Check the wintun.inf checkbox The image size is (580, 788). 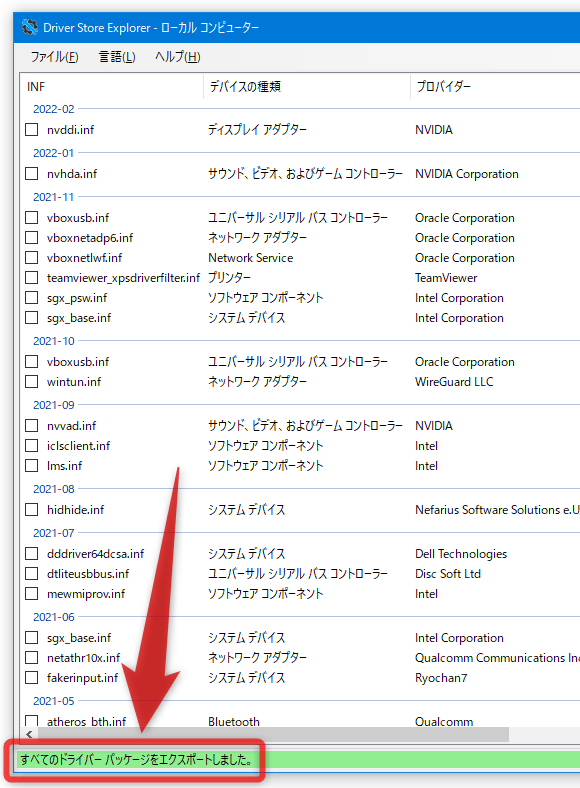coord(32,382)
